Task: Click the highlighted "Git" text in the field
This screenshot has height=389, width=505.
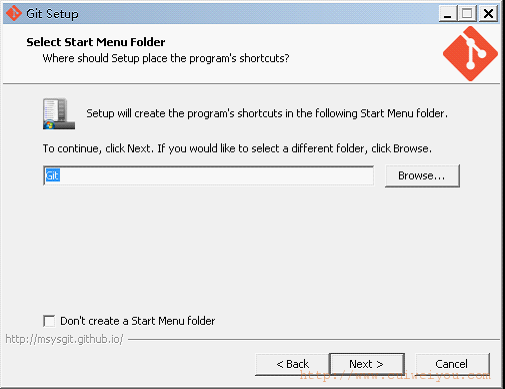Action: click(x=52, y=176)
